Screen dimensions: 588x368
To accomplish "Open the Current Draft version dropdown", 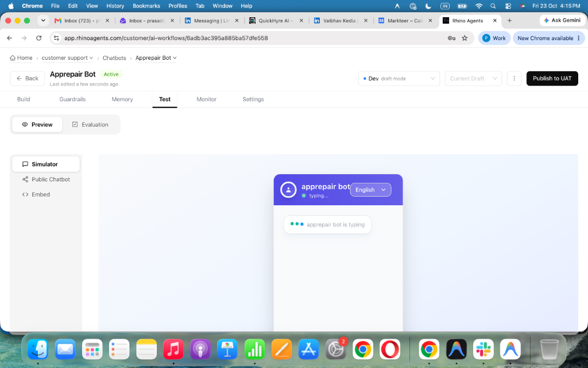I will point(473,78).
